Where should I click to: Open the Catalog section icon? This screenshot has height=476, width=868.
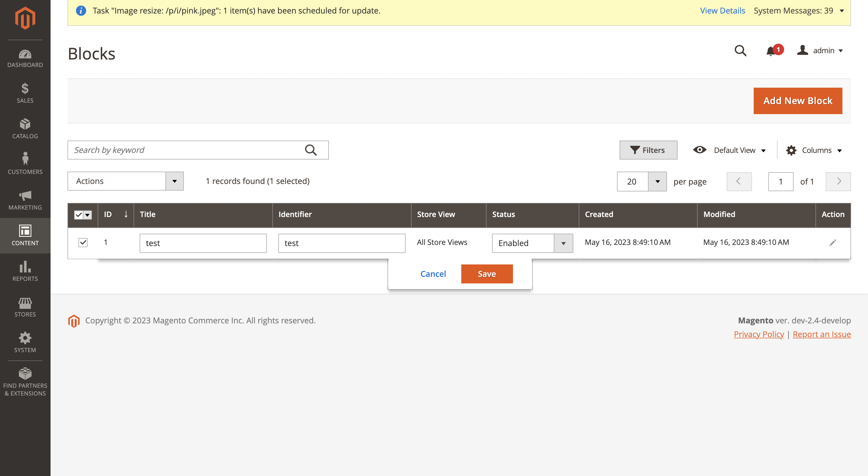click(25, 125)
